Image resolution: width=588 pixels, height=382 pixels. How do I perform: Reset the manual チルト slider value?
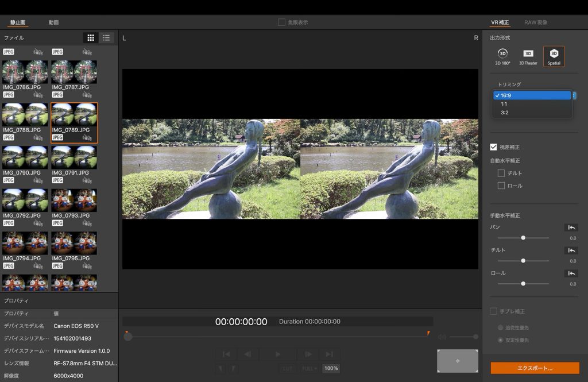coord(570,250)
